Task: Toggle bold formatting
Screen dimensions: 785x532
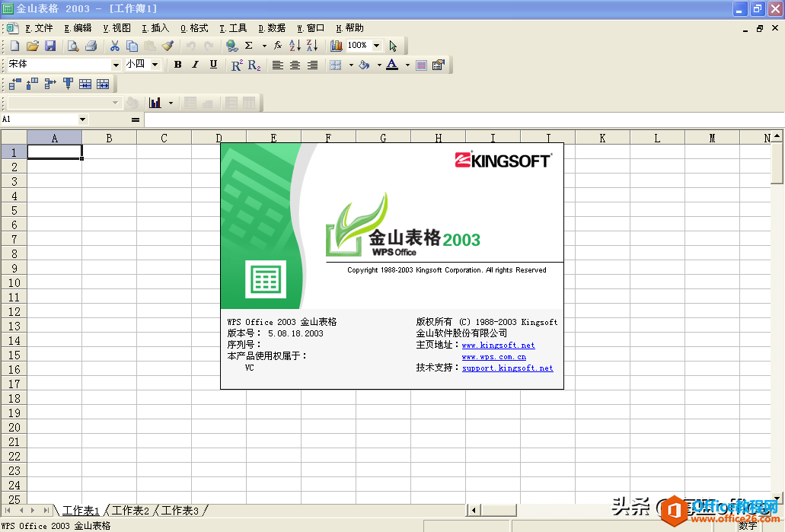Action: (x=177, y=65)
